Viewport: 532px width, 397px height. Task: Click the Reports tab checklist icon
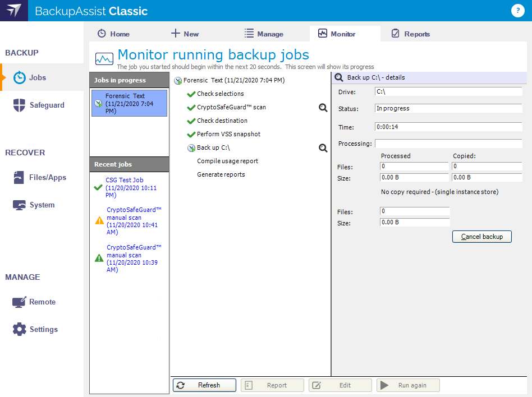(395, 33)
